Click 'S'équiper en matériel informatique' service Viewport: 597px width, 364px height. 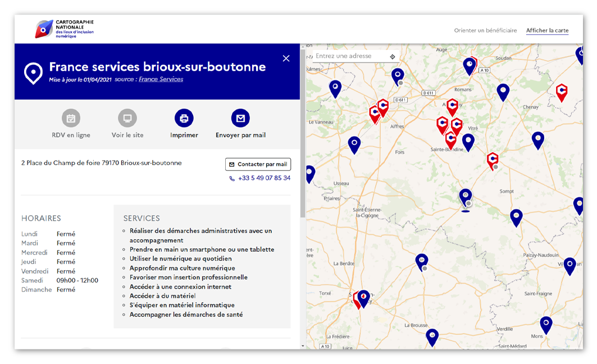click(182, 305)
